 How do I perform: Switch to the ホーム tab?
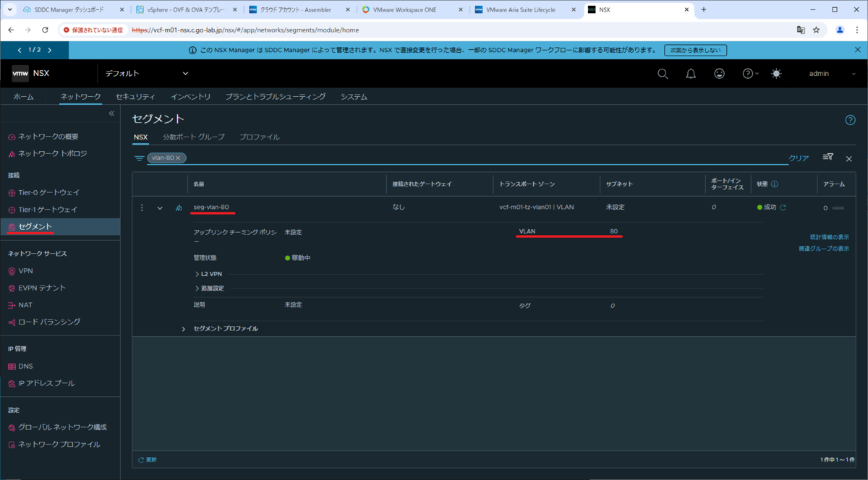[x=23, y=97]
